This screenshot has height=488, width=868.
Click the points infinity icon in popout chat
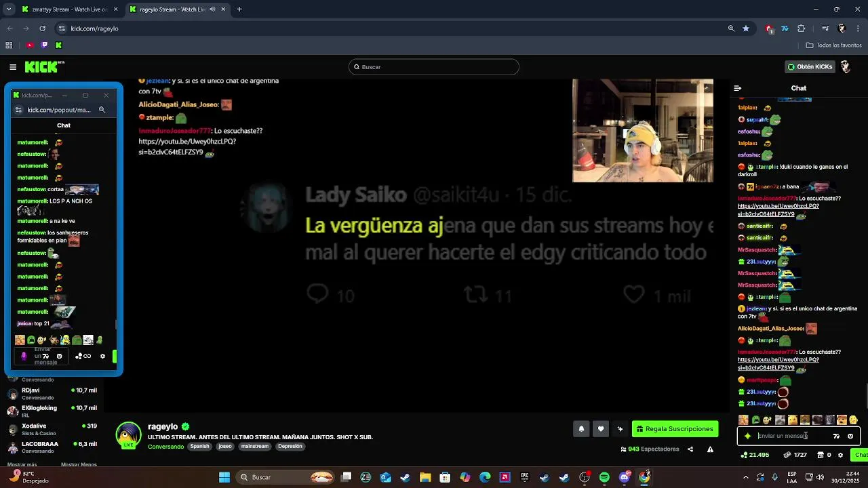[83, 356]
